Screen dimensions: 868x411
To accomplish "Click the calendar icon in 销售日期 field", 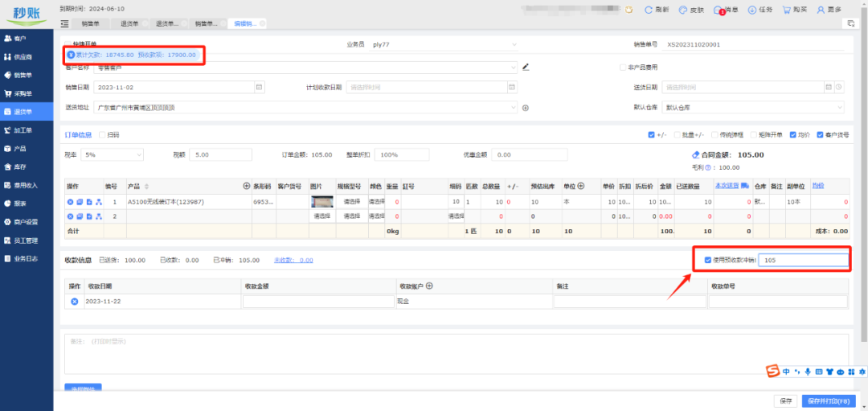I will pos(259,87).
